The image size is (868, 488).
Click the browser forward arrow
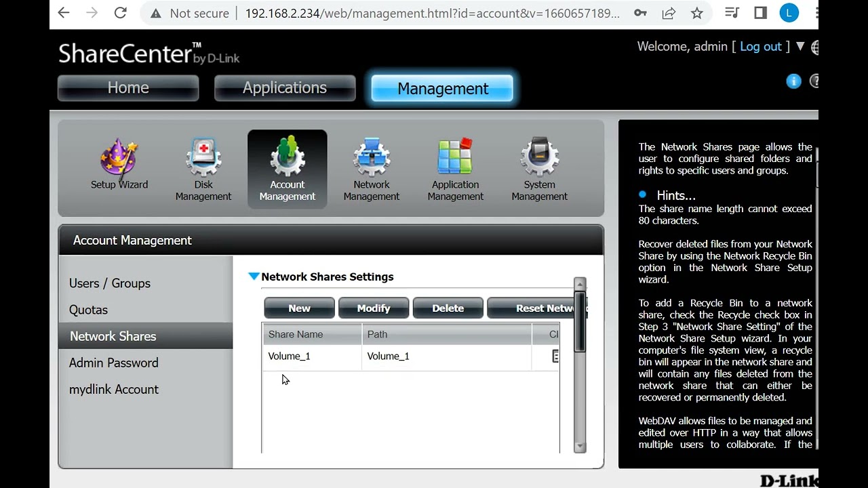tap(92, 13)
